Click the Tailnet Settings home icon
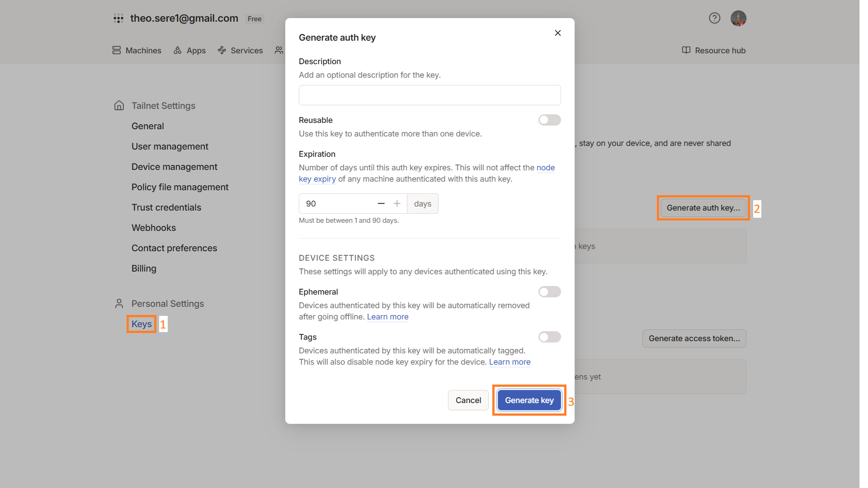The width and height of the screenshot is (868, 488). 119,106
